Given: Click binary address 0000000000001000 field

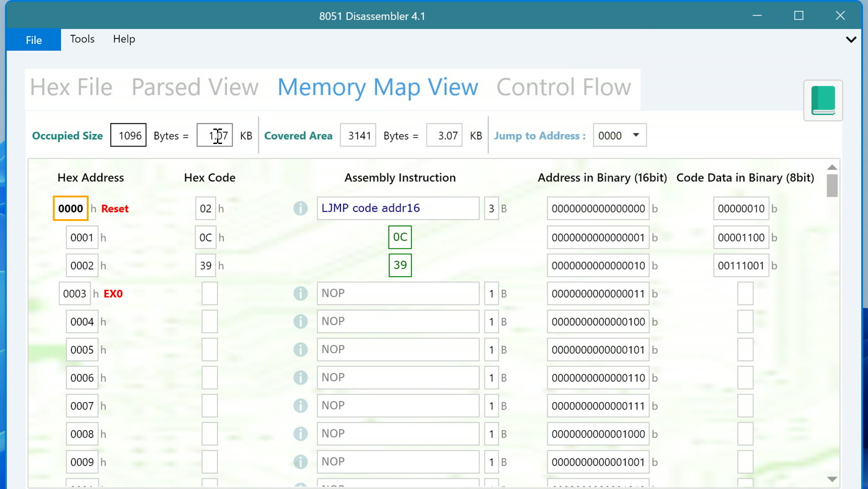Looking at the screenshot, I should coord(598,434).
